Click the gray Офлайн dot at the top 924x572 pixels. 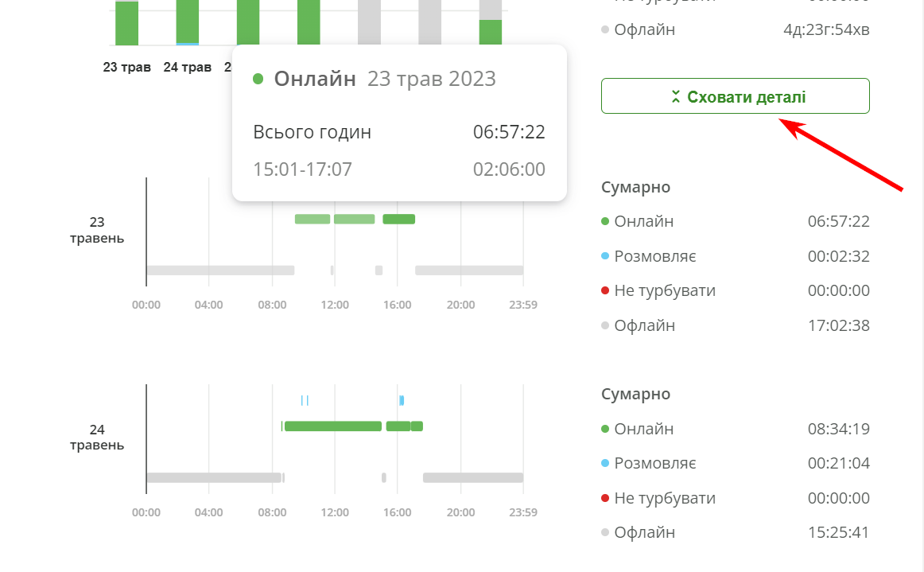[606, 29]
